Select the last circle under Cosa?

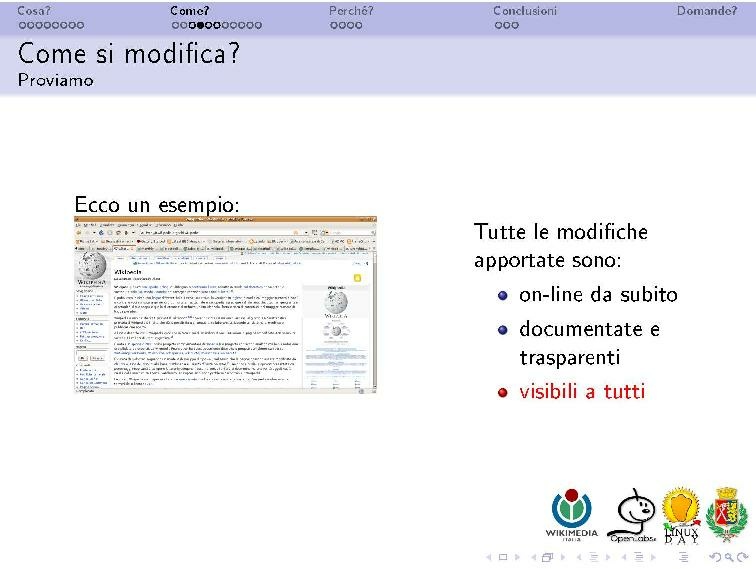80,25
